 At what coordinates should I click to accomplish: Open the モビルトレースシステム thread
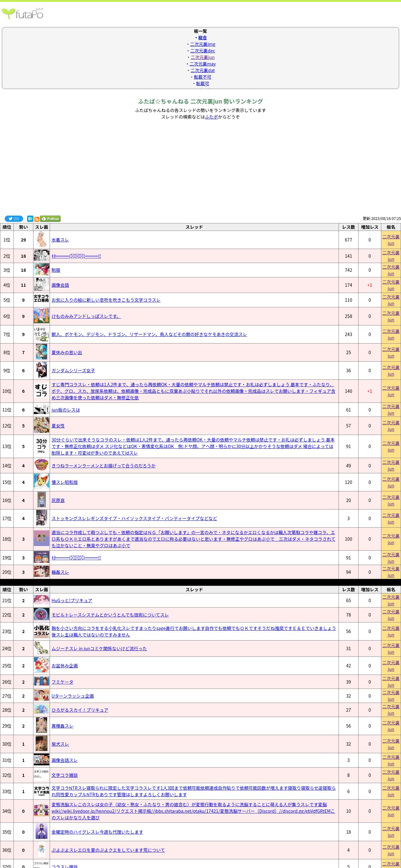tap(110, 615)
